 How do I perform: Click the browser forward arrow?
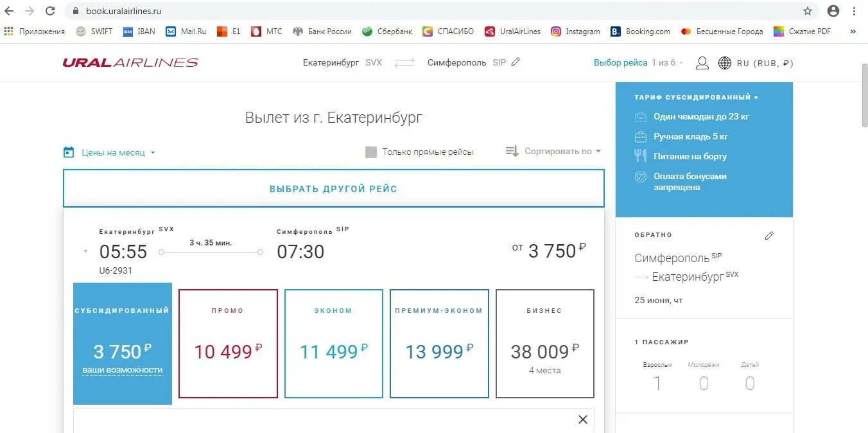click(30, 11)
